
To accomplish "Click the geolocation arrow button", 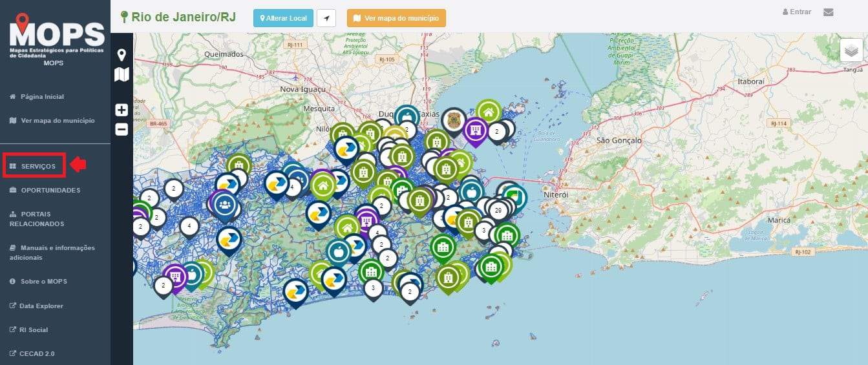I will [327, 18].
